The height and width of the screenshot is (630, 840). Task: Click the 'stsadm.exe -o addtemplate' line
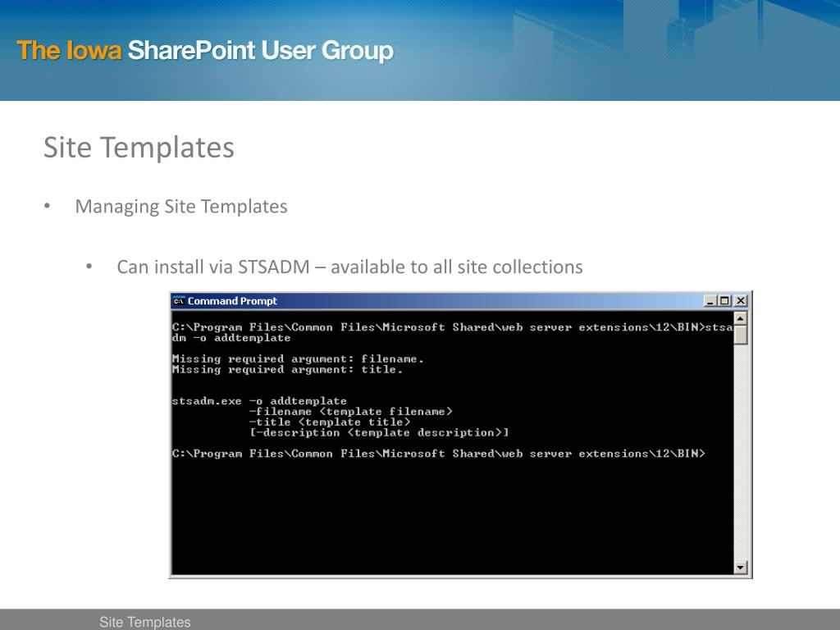click(259, 401)
